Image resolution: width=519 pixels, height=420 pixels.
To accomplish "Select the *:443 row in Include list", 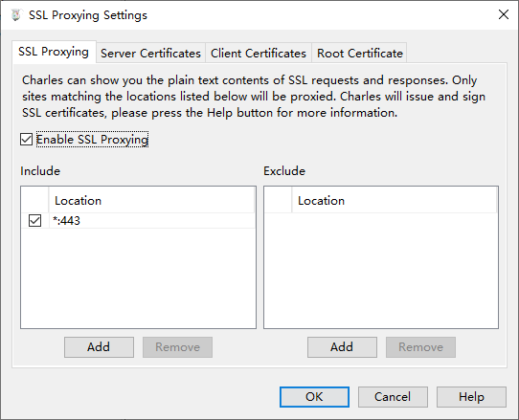I will click(x=138, y=221).
